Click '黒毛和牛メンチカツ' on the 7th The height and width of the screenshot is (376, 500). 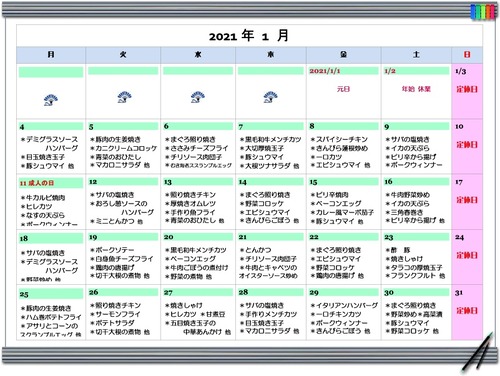273,139
